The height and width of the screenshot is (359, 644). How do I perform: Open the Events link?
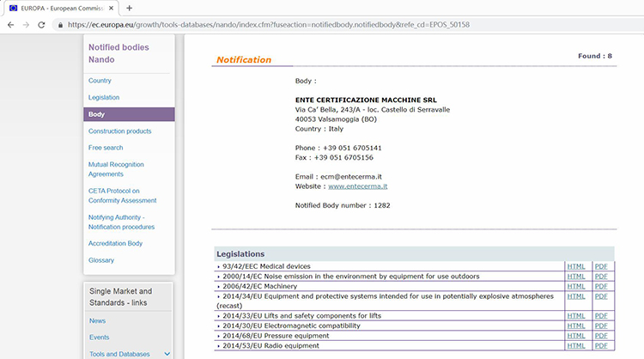pyautogui.click(x=100, y=338)
